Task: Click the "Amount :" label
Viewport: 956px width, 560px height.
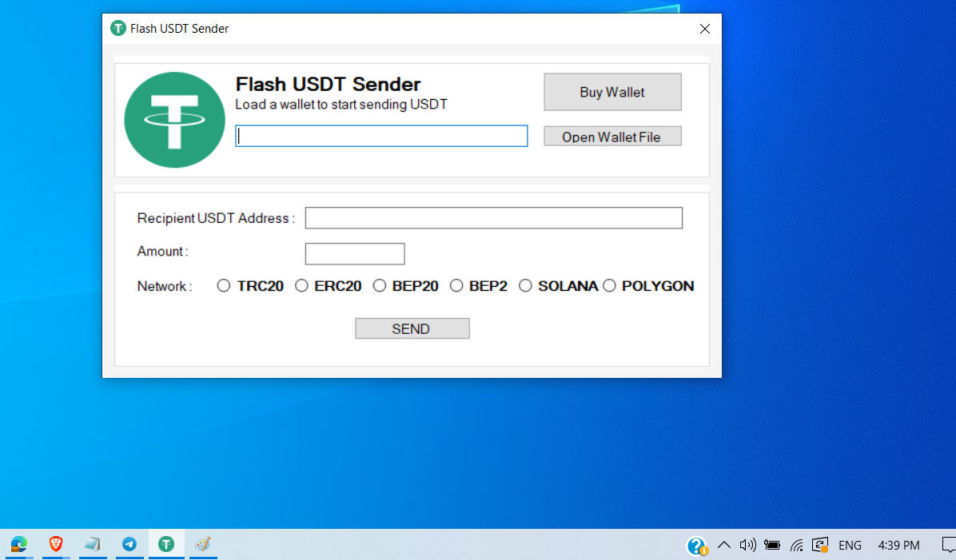Action: click(162, 251)
